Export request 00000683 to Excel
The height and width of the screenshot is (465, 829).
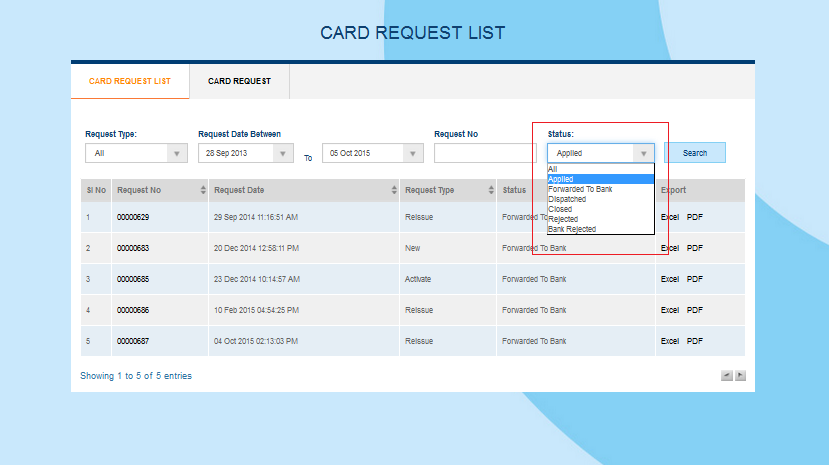coord(670,248)
